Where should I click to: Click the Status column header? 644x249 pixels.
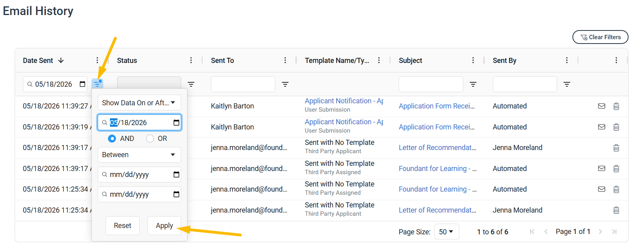click(x=127, y=61)
